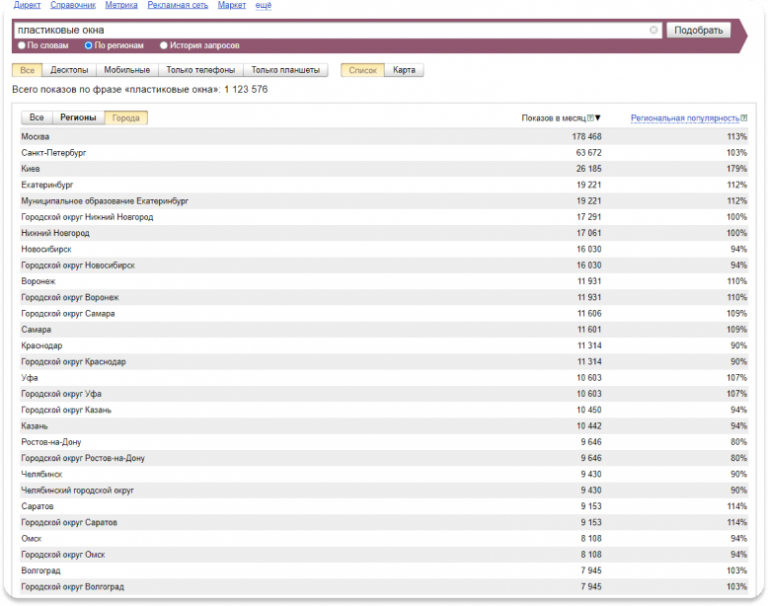Switch to the Десктопы device tab

(70, 70)
